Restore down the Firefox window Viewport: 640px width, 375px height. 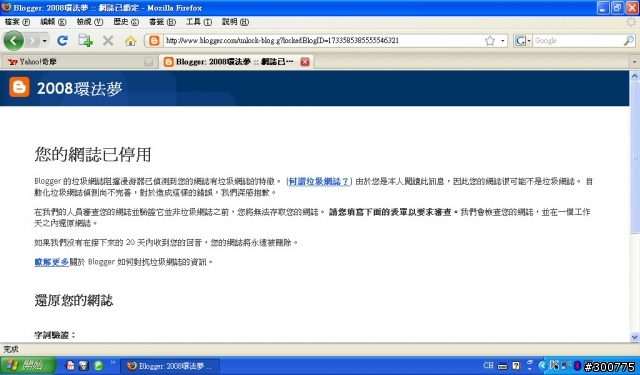618,8
